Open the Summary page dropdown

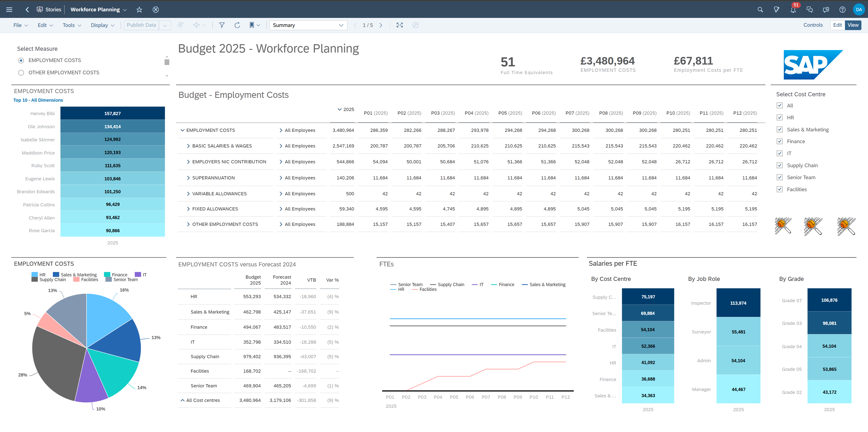coord(308,25)
